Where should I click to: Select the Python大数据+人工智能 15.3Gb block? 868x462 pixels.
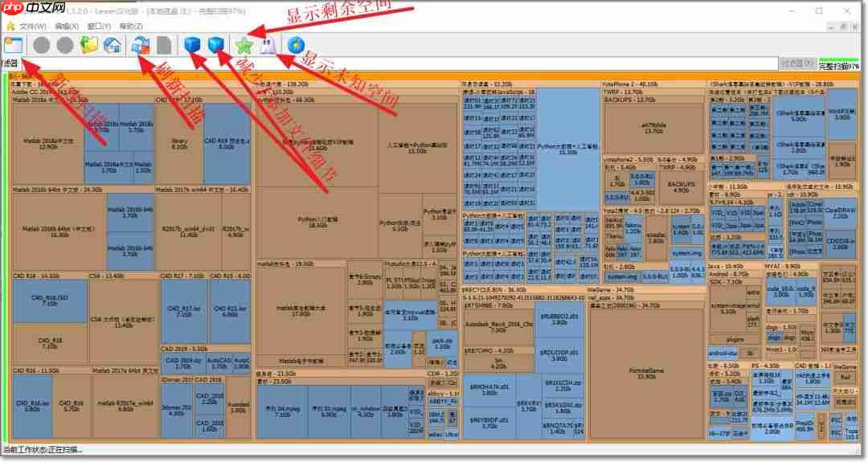pyautogui.click(x=568, y=149)
